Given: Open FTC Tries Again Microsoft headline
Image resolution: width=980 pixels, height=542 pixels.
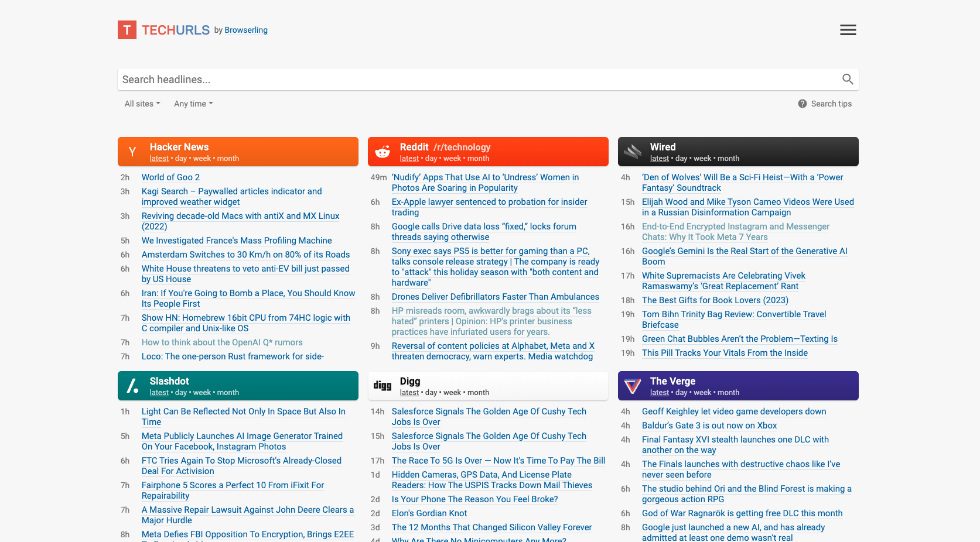Looking at the screenshot, I should click(x=241, y=466).
